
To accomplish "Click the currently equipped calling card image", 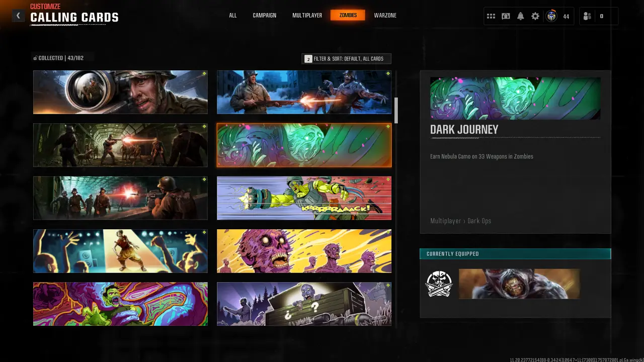I will tap(519, 284).
